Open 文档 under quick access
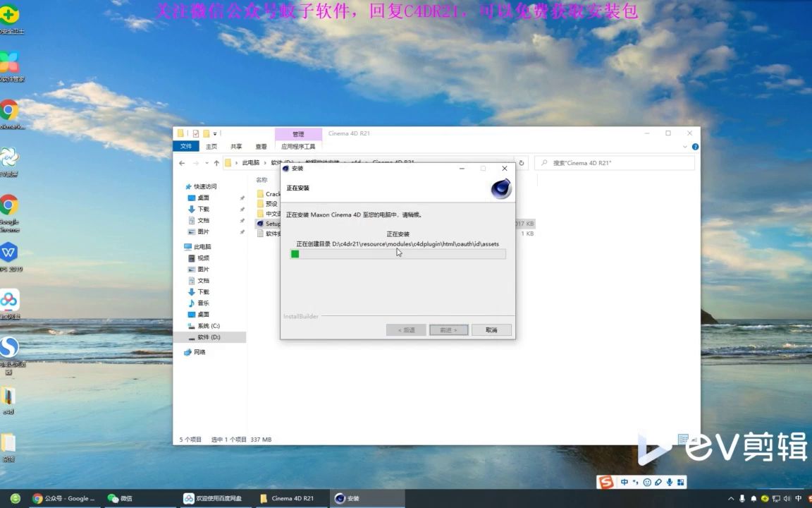This screenshot has height=508, width=812. pyautogui.click(x=203, y=221)
